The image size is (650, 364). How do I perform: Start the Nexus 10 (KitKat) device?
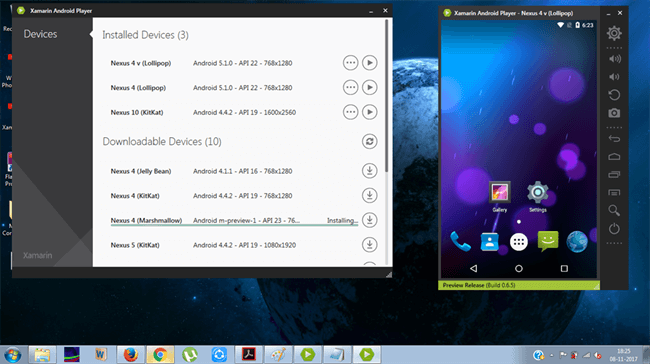pyautogui.click(x=369, y=112)
